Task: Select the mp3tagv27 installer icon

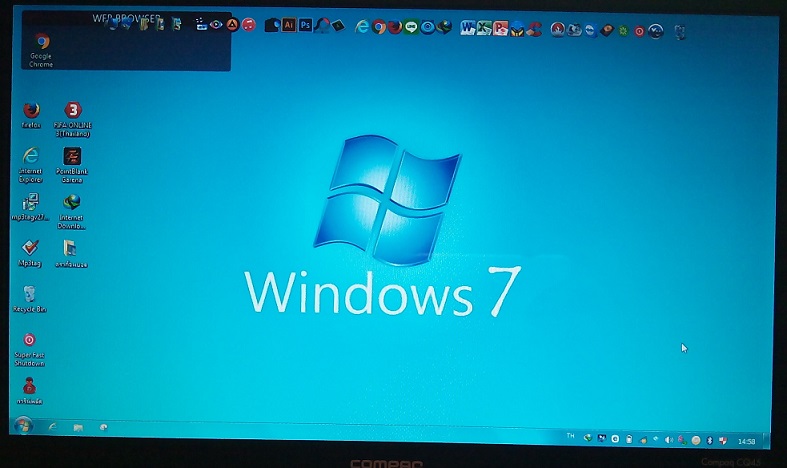Action: pyautogui.click(x=30, y=207)
